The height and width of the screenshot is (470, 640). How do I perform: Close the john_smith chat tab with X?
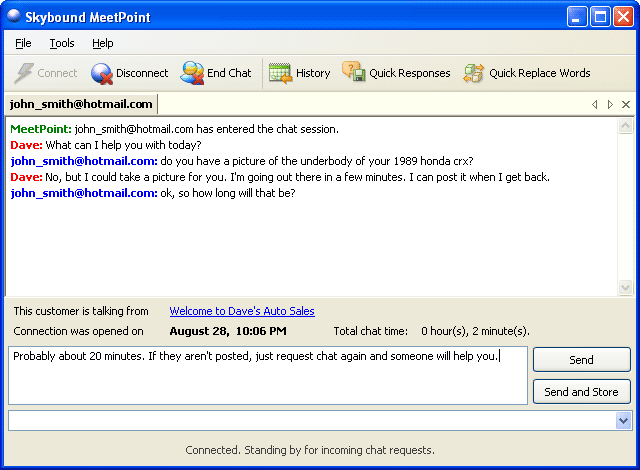pyautogui.click(x=626, y=104)
